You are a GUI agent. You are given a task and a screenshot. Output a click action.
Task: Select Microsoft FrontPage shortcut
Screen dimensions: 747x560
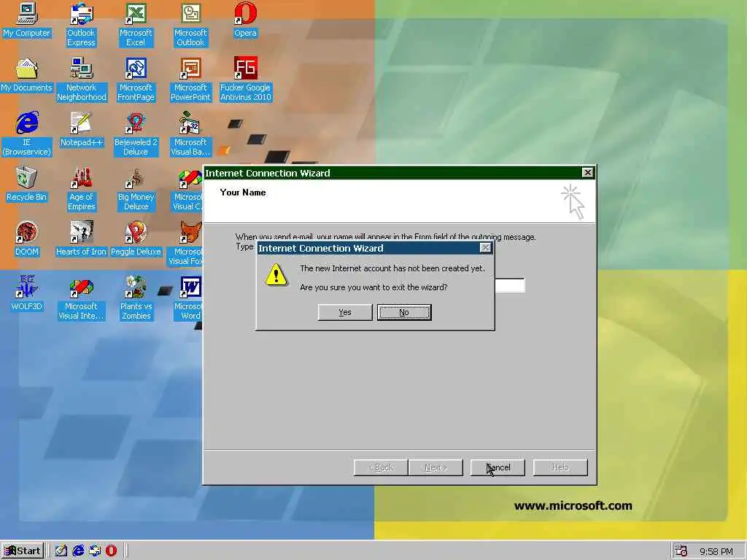(x=136, y=79)
